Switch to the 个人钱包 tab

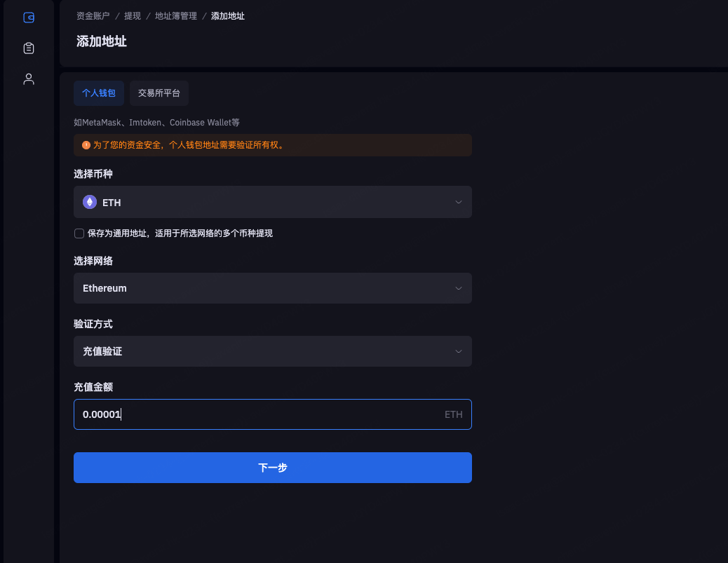(x=99, y=93)
